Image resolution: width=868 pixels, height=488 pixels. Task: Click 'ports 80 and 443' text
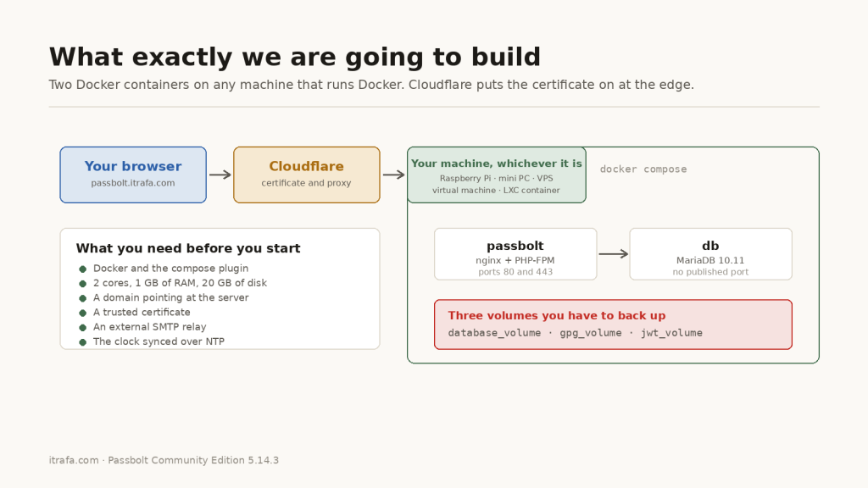[x=515, y=272]
